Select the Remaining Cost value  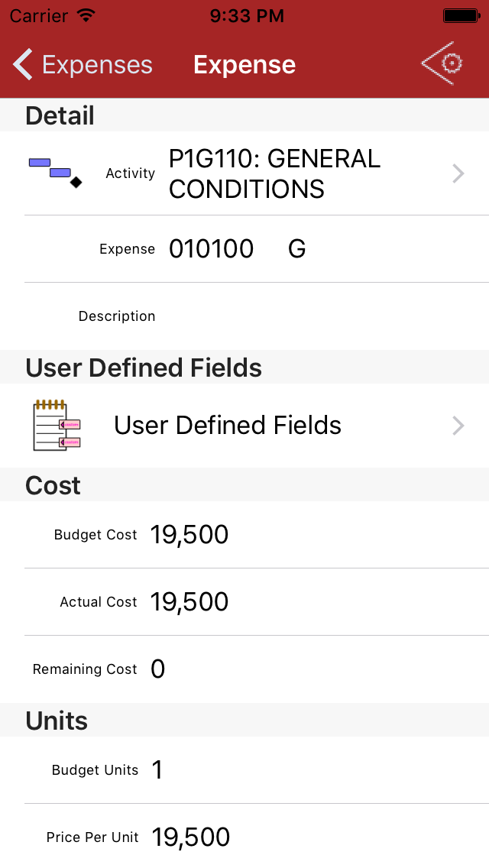click(x=158, y=669)
